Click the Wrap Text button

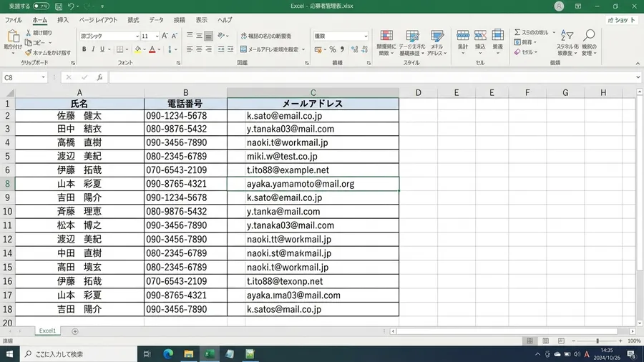pos(265,36)
